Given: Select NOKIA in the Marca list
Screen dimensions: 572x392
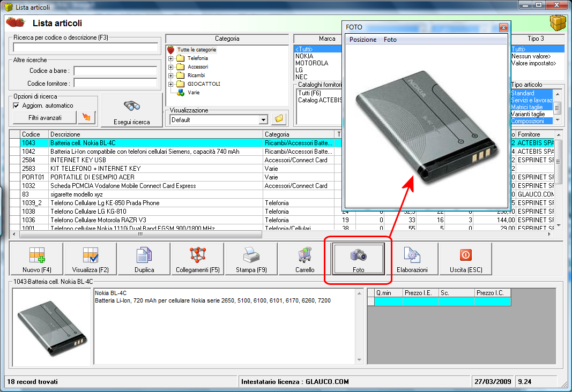Looking at the screenshot, I should (304, 56).
